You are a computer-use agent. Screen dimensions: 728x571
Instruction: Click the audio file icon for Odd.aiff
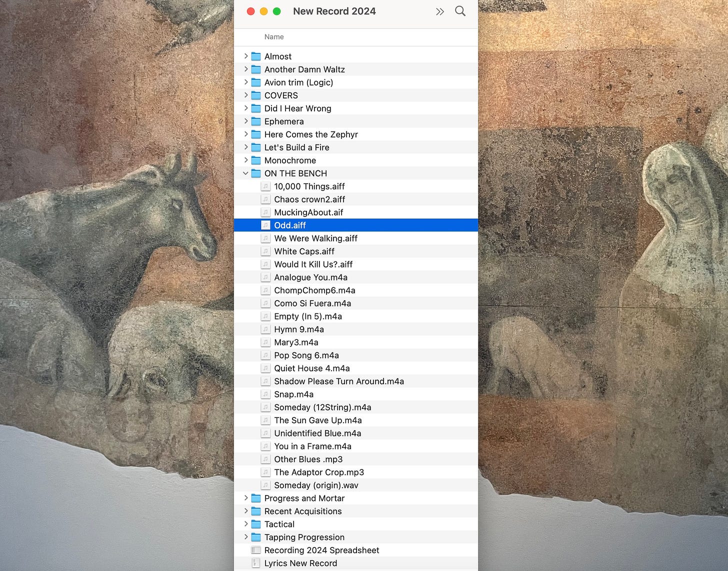pos(266,225)
